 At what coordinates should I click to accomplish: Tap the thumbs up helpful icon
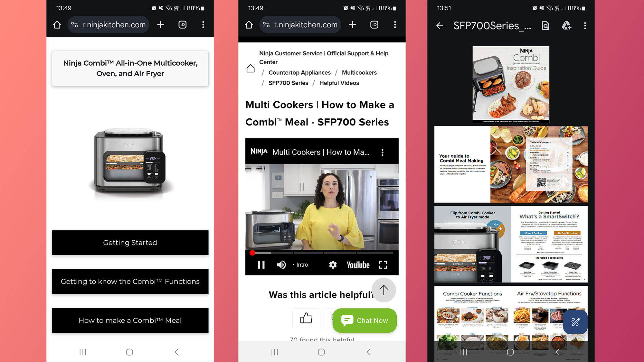pyautogui.click(x=306, y=317)
